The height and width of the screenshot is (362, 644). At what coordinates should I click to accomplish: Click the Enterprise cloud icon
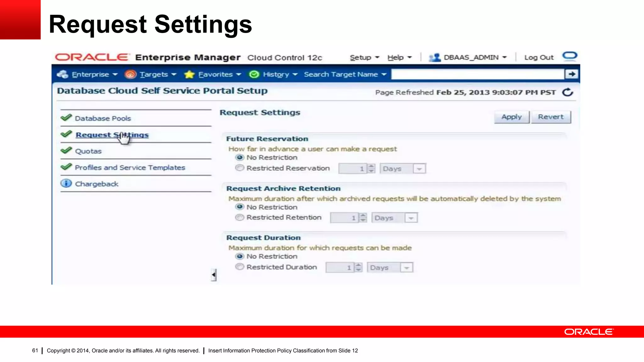[x=62, y=74]
